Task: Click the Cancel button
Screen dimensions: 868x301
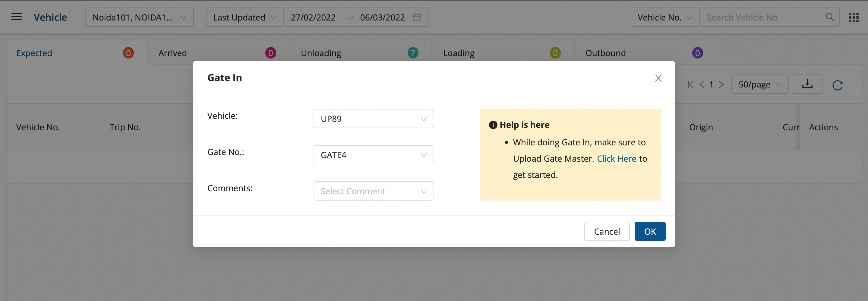Action: [x=607, y=232]
